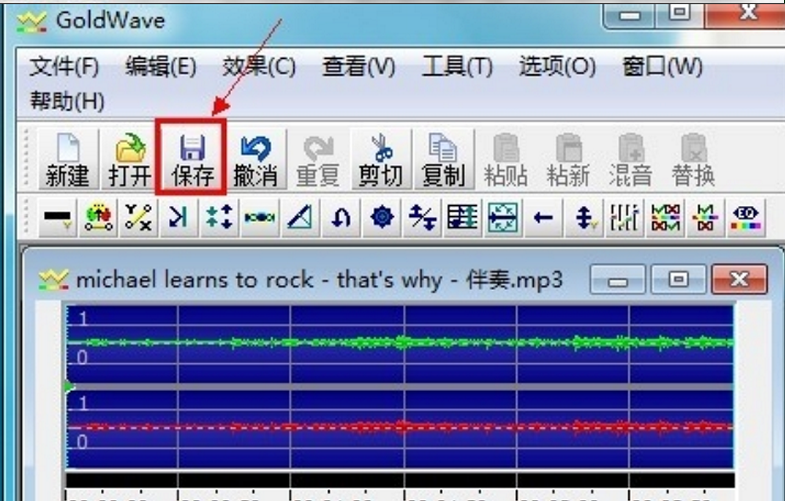Open the 选项(O) menu

click(557, 67)
